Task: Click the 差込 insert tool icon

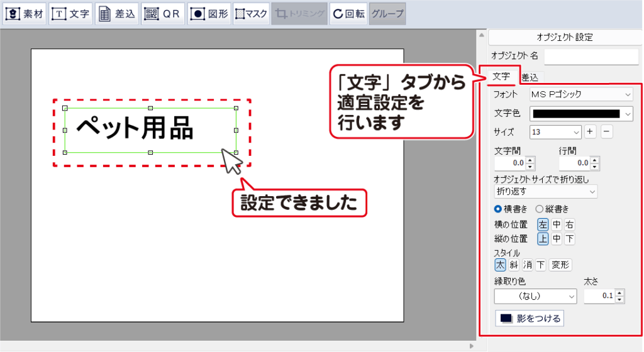Action: pos(118,13)
